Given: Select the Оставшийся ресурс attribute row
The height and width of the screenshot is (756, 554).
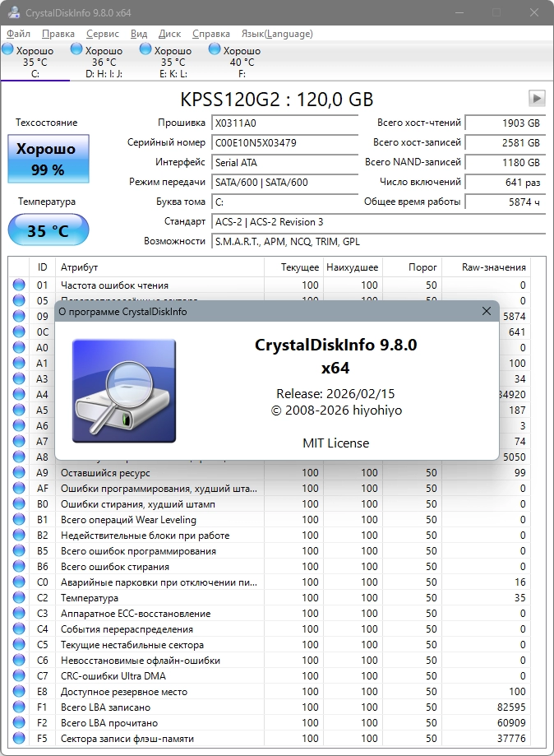Looking at the screenshot, I should click(x=270, y=472).
